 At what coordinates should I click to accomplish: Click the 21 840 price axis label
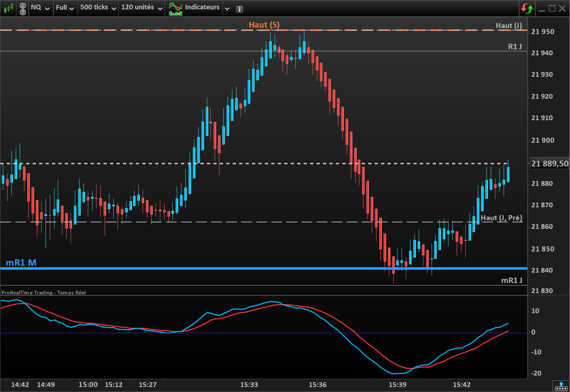(x=542, y=270)
